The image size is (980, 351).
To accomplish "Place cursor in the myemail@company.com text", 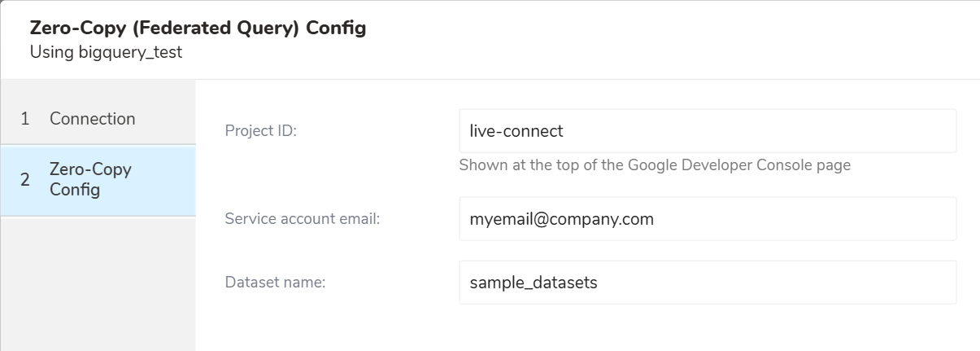I will pos(562,218).
